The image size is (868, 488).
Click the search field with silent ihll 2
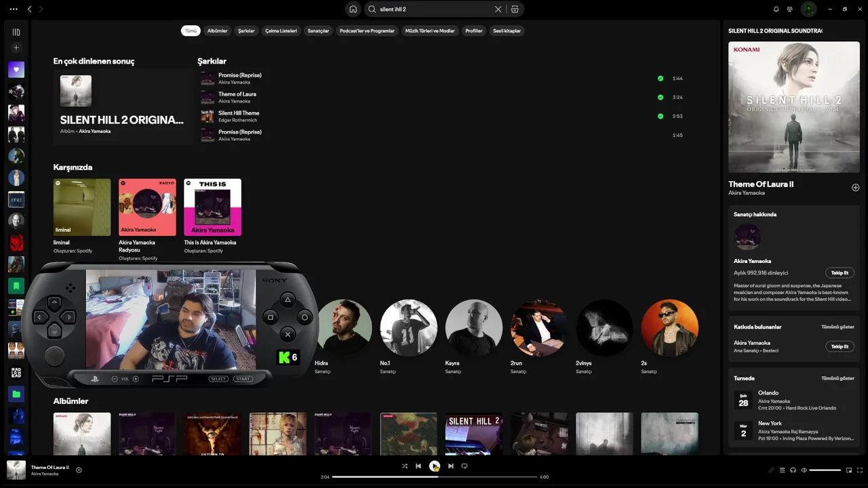click(x=436, y=9)
